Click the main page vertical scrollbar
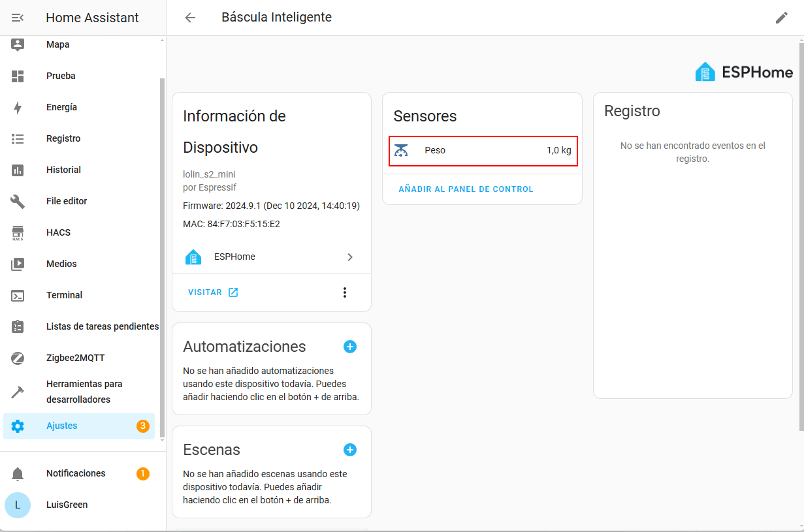This screenshot has width=804, height=532. [x=801, y=235]
